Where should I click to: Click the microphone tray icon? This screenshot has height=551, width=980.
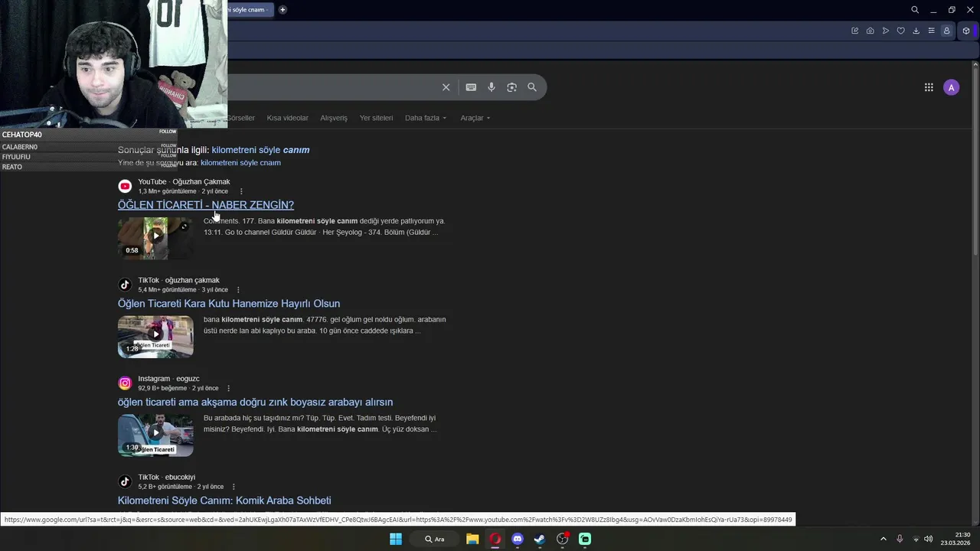(x=900, y=539)
